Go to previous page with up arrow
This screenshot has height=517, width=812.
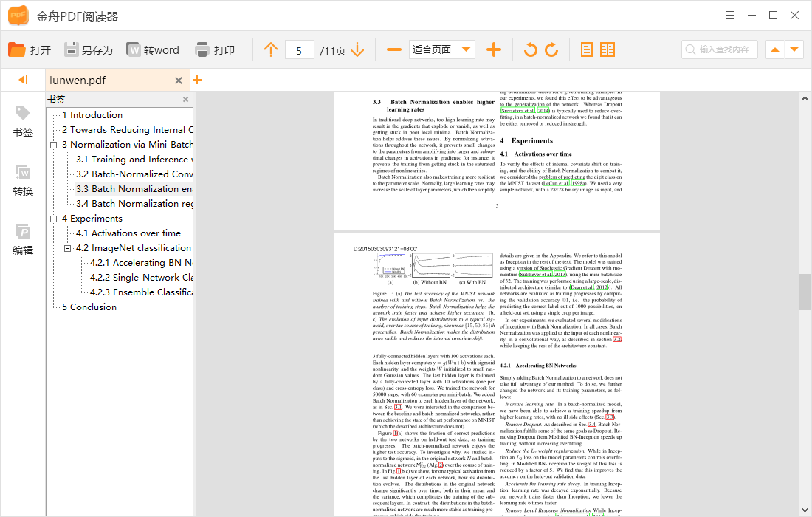pyautogui.click(x=271, y=49)
